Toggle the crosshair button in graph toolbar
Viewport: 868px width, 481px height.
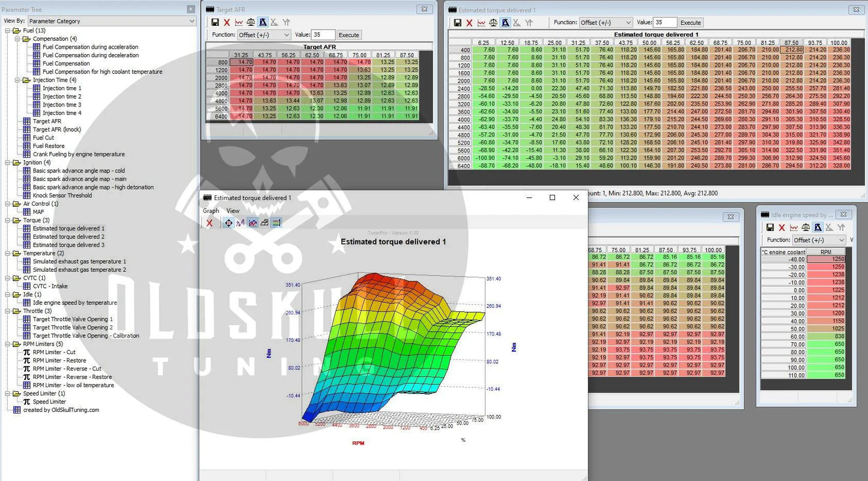click(228, 223)
